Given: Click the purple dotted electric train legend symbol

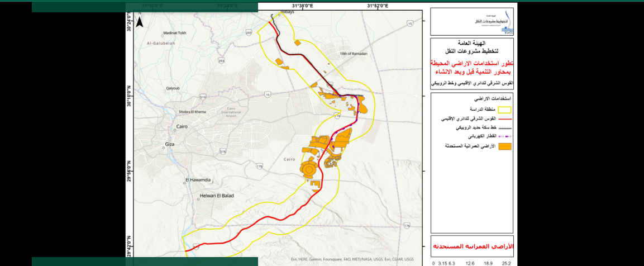Looking at the screenshot, I should click(505, 136).
